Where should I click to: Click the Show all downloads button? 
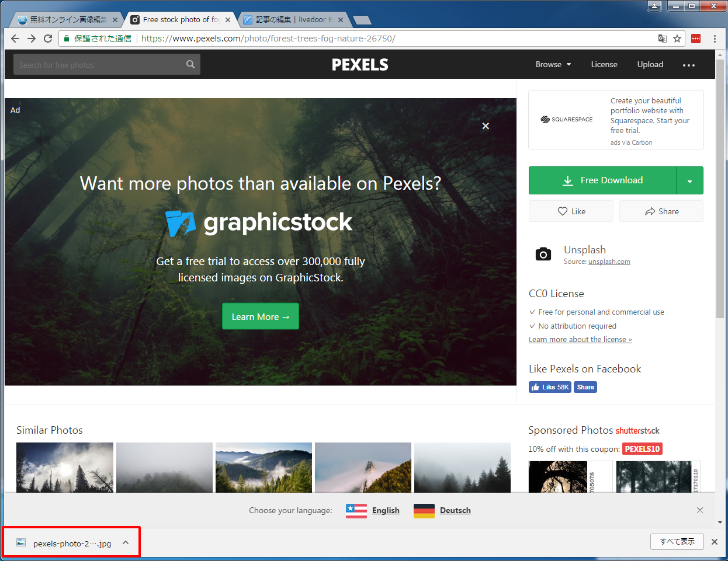coord(677,542)
